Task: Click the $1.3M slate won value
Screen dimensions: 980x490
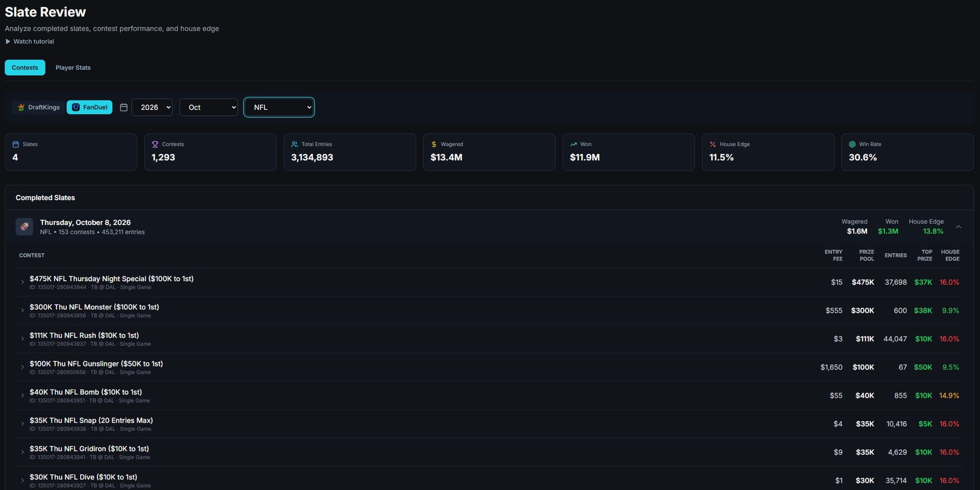Action: point(888,231)
